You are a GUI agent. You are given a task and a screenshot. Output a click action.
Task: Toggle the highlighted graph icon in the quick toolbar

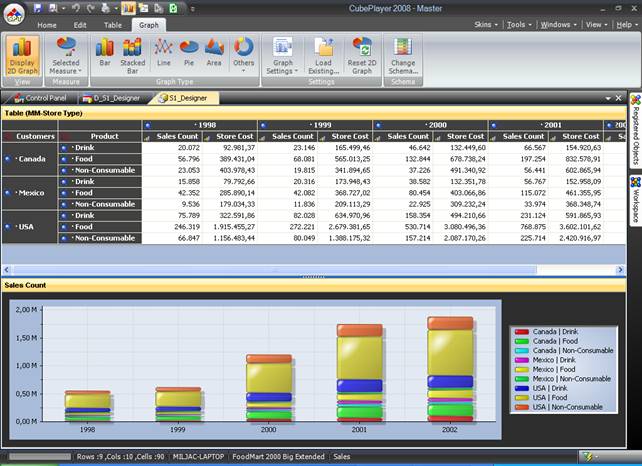128,8
